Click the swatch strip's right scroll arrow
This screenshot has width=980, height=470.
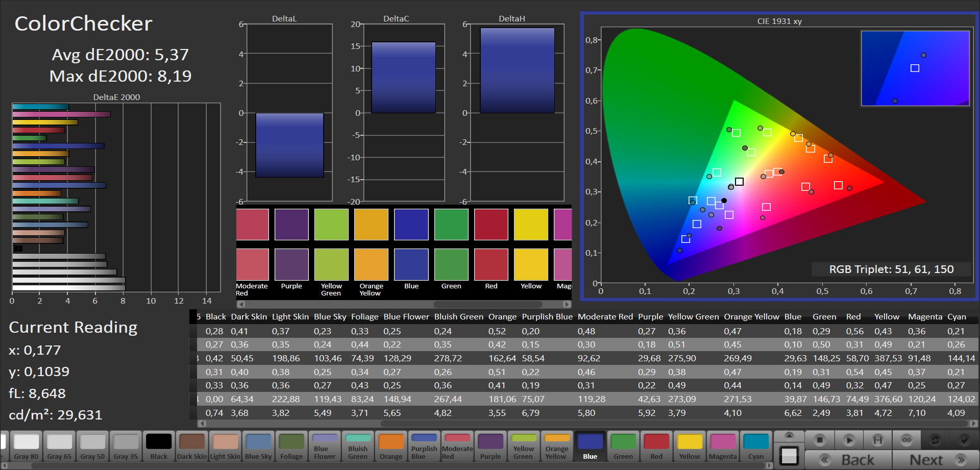567,304
